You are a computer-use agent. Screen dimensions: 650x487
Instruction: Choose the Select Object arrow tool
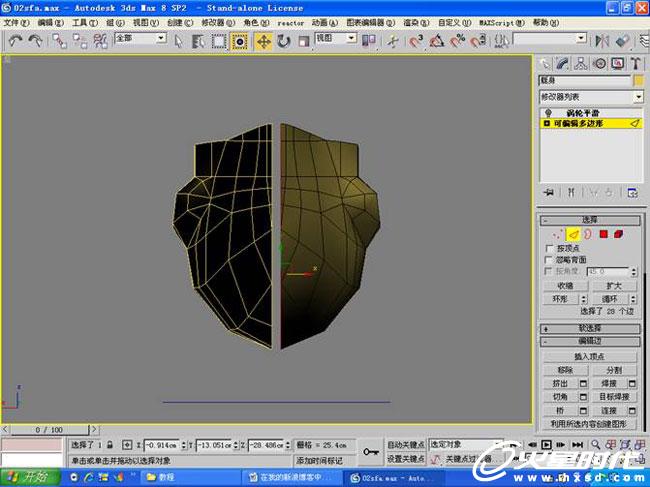[x=178, y=41]
